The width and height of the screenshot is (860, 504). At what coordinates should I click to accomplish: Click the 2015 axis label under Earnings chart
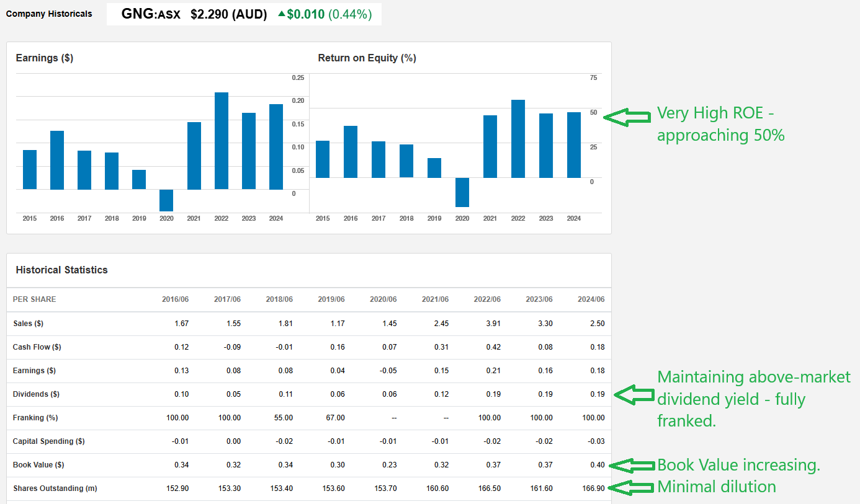[x=30, y=218]
